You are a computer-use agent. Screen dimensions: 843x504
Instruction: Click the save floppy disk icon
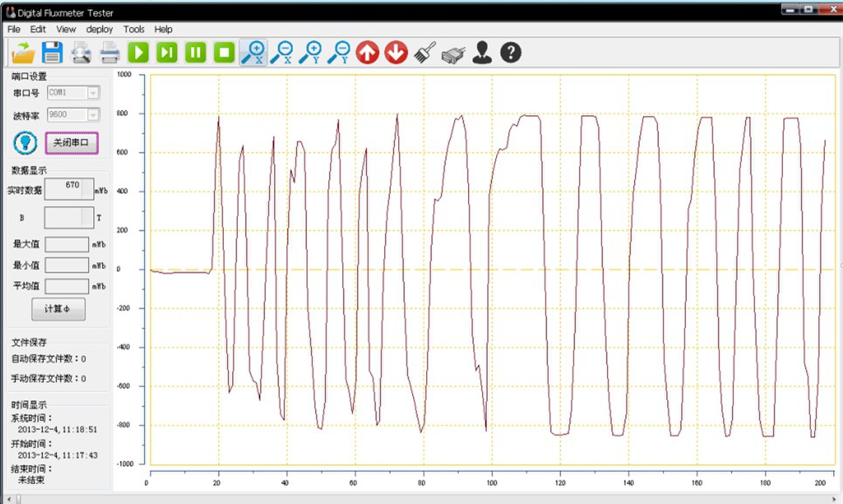point(52,52)
